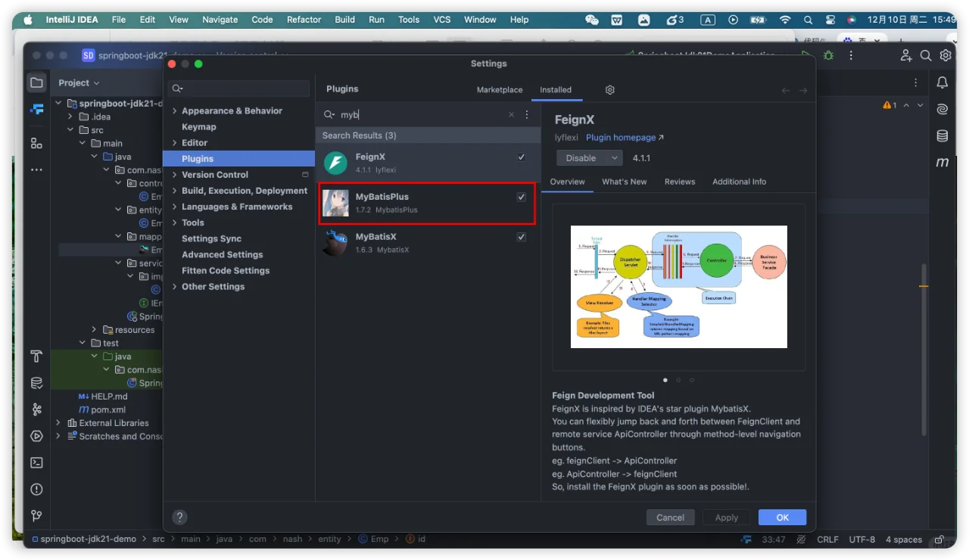This screenshot has height=560, width=969.
Task: Open the VCS menu
Action: click(442, 20)
